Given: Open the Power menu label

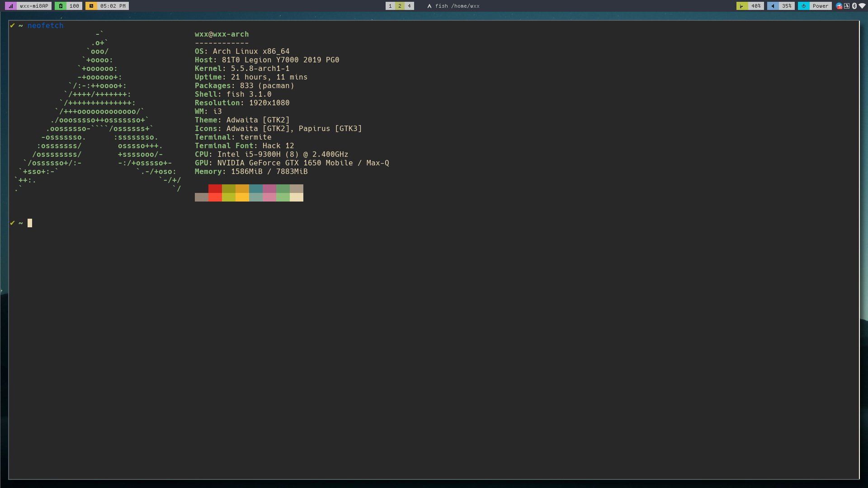Looking at the screenshot, I should click(820, 6).
